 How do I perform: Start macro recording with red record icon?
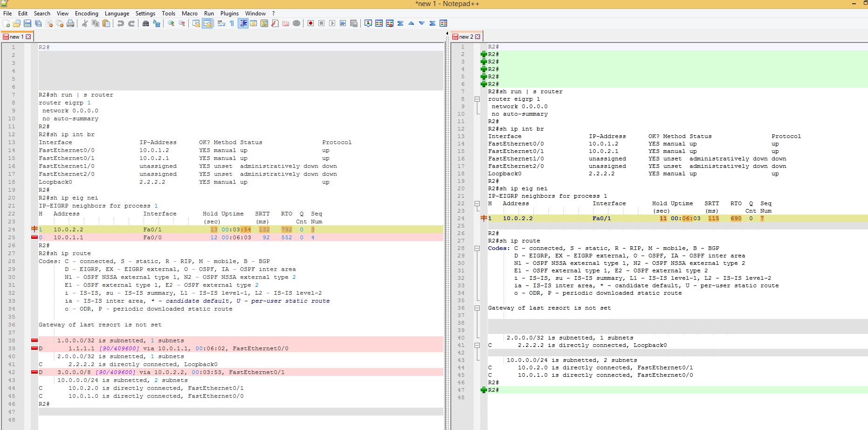310,23
